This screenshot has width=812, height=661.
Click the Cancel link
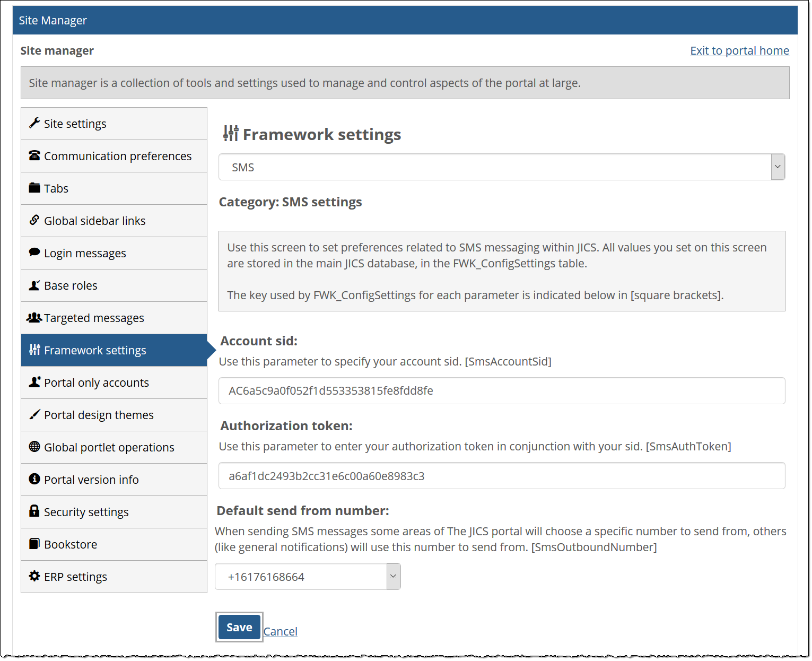[x=281, y=631]
